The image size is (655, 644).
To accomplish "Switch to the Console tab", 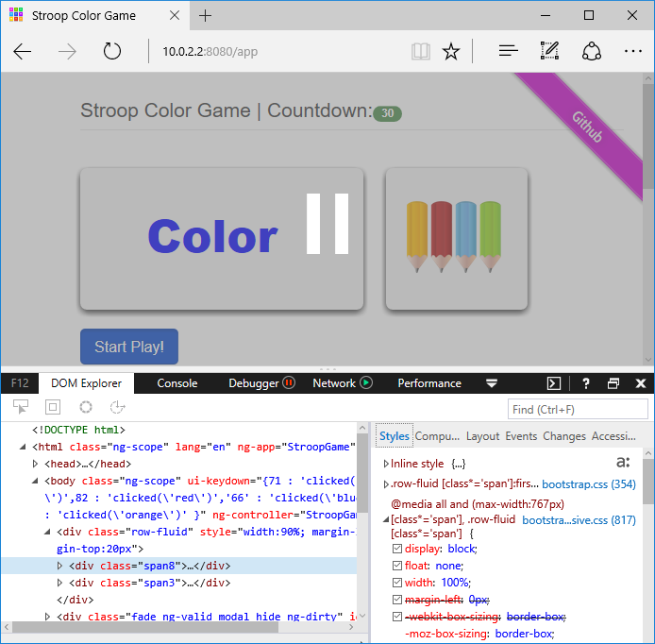I will pyautogui.click(x=177, y=383).
